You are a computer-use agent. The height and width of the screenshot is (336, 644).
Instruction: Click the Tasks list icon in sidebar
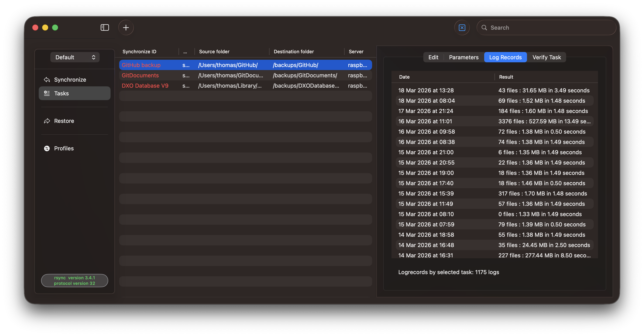pos(47,93)
